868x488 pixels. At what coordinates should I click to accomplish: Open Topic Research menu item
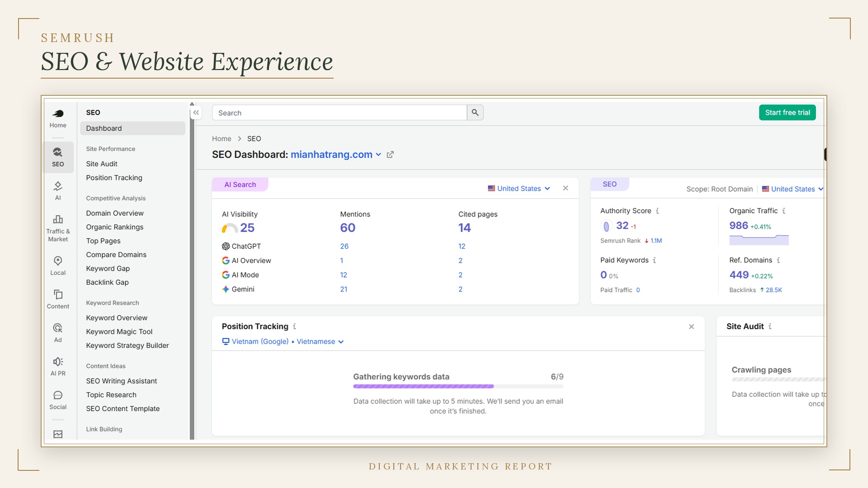pyautogui.click(x=111, y=394)
